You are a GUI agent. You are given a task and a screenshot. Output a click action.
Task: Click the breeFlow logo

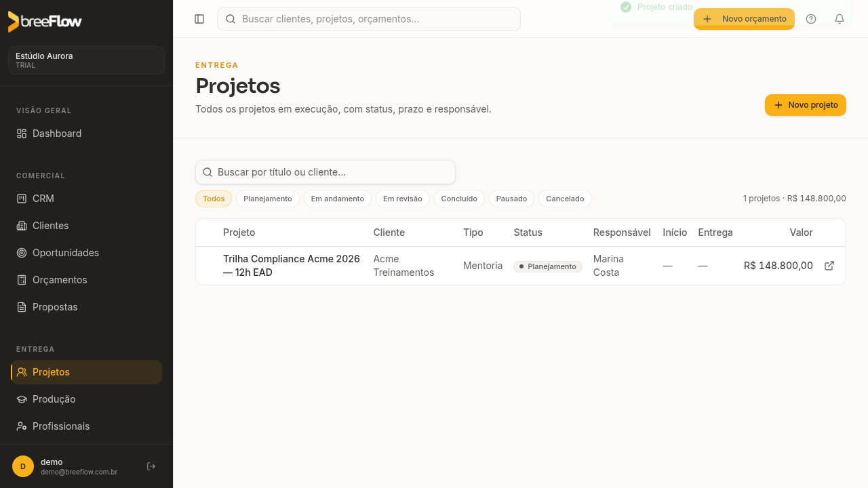(45, 21)
